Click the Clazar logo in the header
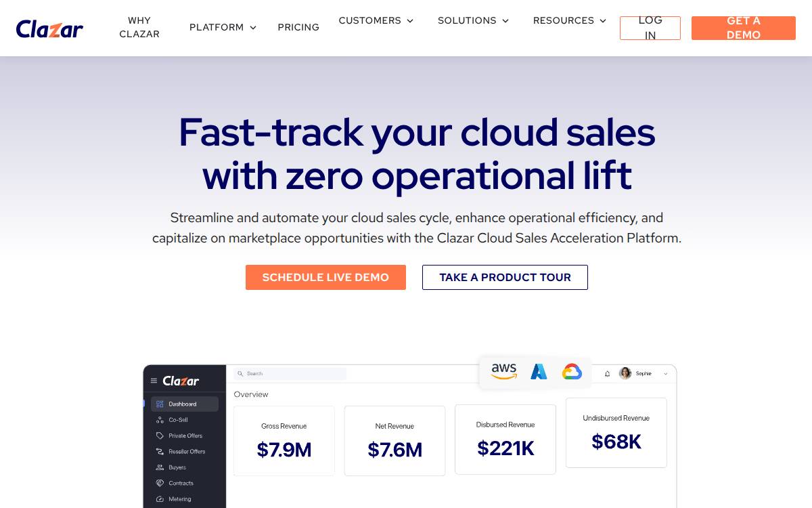The image size is (812, 508). pos(49,28)
